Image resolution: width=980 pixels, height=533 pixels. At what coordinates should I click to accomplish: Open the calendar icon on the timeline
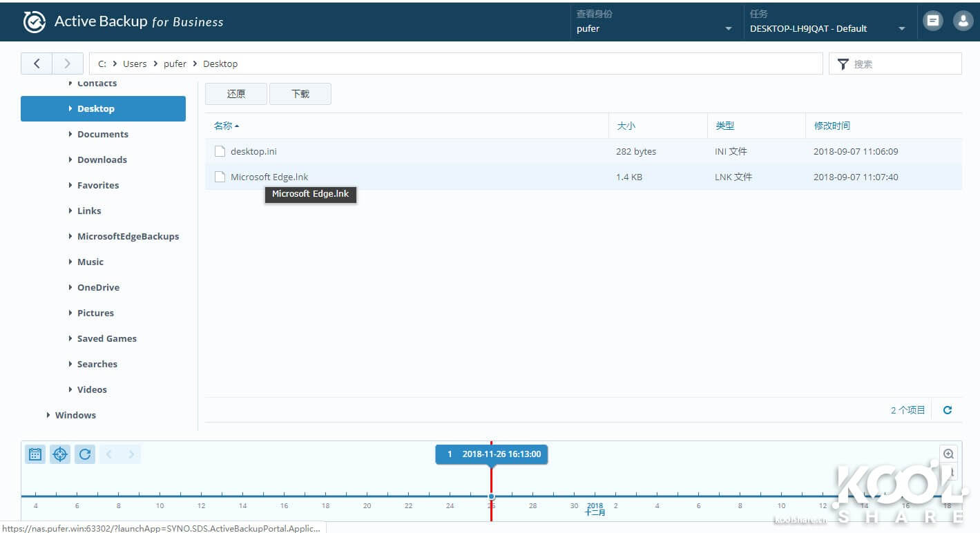(x=35, y=454)
